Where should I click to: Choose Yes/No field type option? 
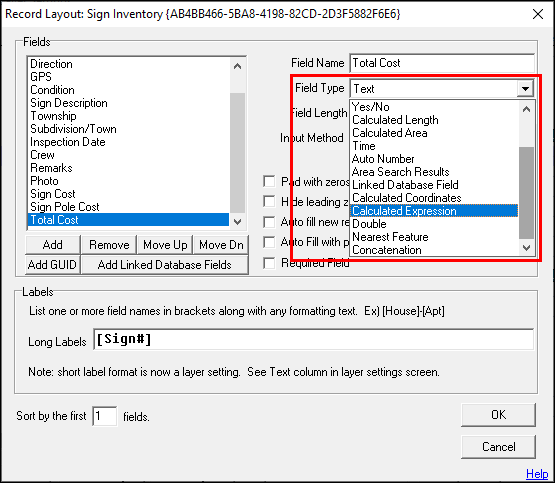click(434, 107)
